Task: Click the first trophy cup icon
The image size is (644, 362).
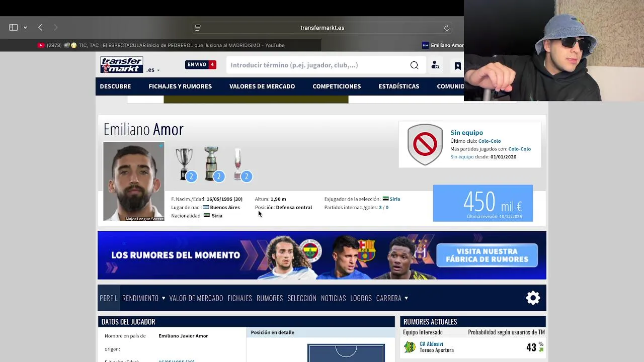Action: (184, 163)
